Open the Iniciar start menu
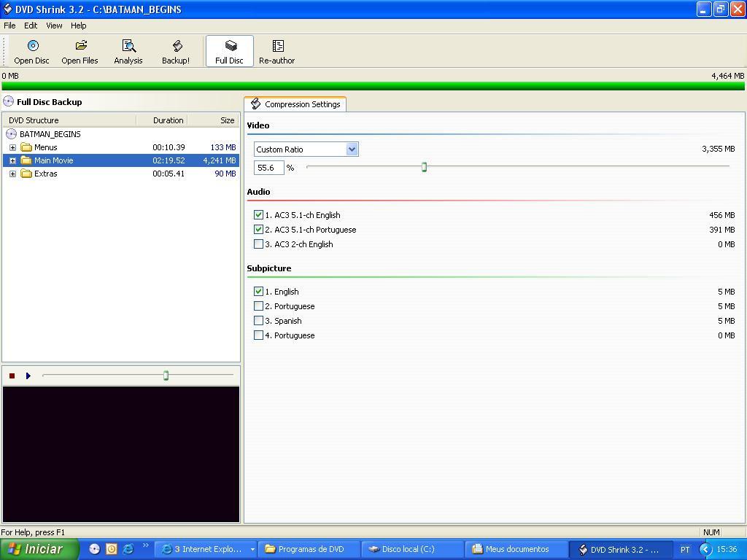 tap(39, 549)
